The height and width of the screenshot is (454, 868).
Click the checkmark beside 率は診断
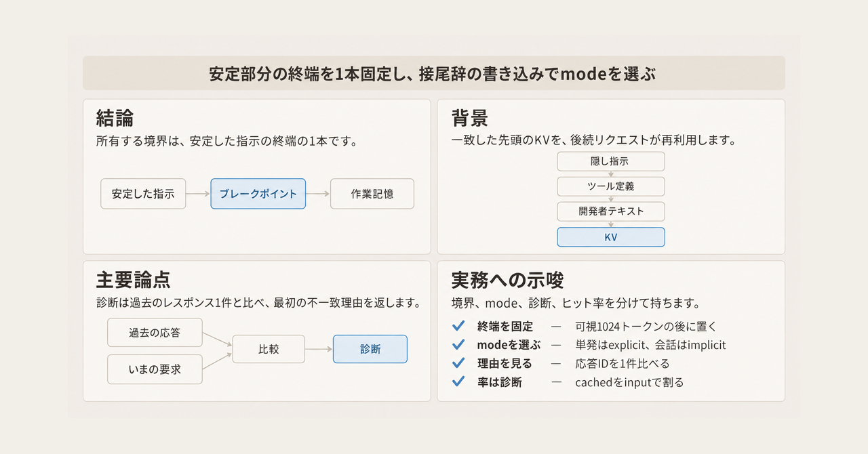click(x=458, y=381)
